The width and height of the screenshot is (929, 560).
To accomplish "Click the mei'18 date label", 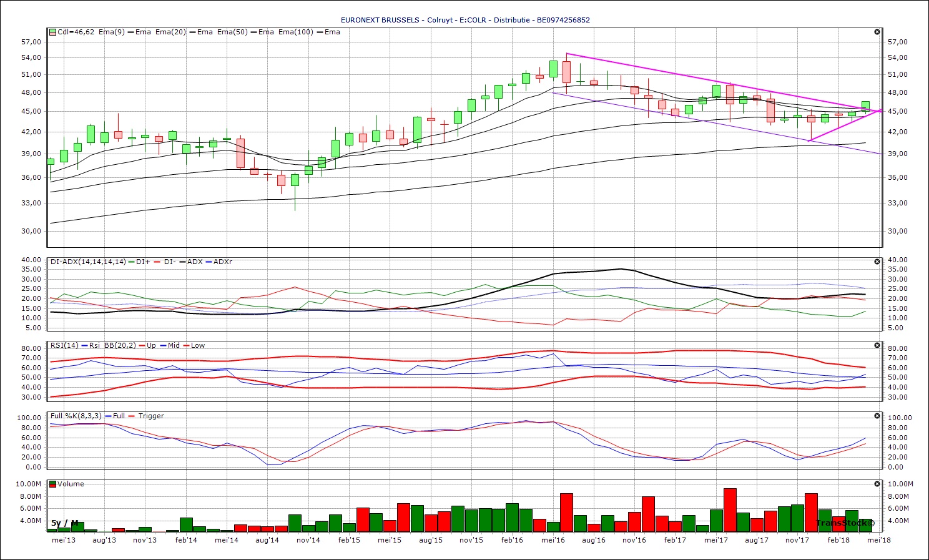I will pos(879,540).
